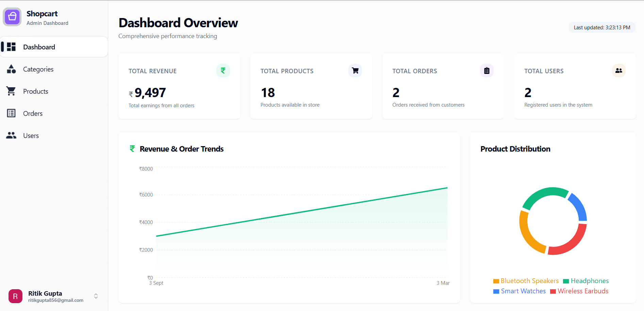Toggle Bluetooth Speakers in distribution legend
644x311 pixels.
pos(526,281)
